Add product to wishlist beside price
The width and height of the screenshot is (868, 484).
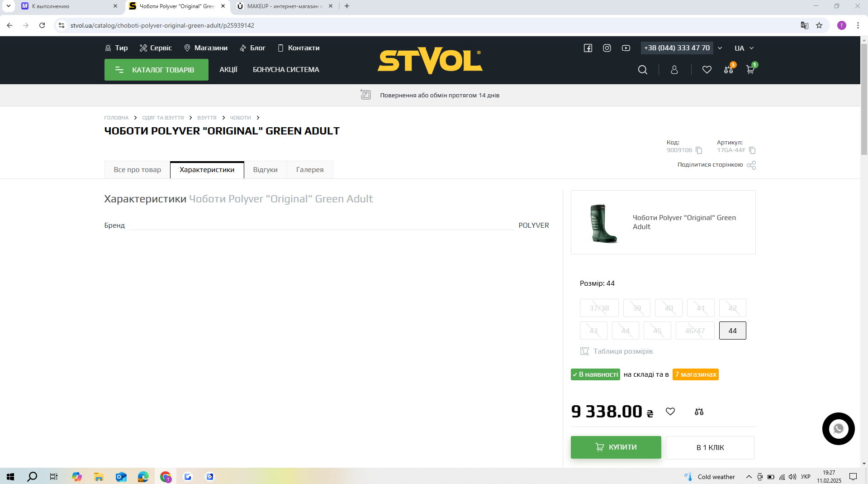[x=670, y=412]
